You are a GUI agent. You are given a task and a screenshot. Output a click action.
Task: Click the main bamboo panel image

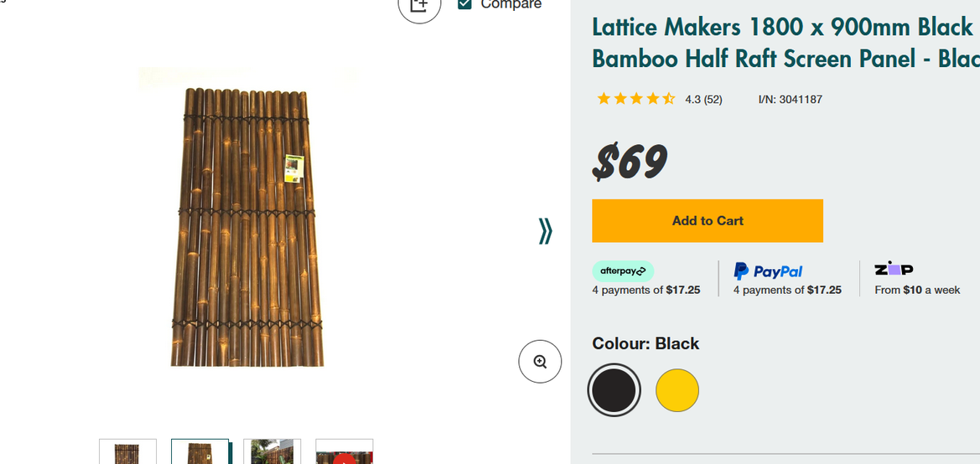pyautogui.click(x=247, y=226)
